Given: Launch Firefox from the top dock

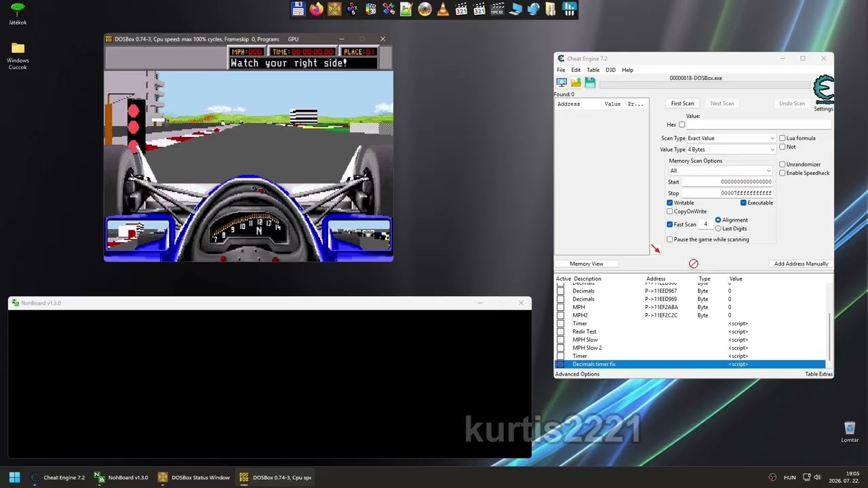Looking at the screenshot, I should tap(316, 9).
